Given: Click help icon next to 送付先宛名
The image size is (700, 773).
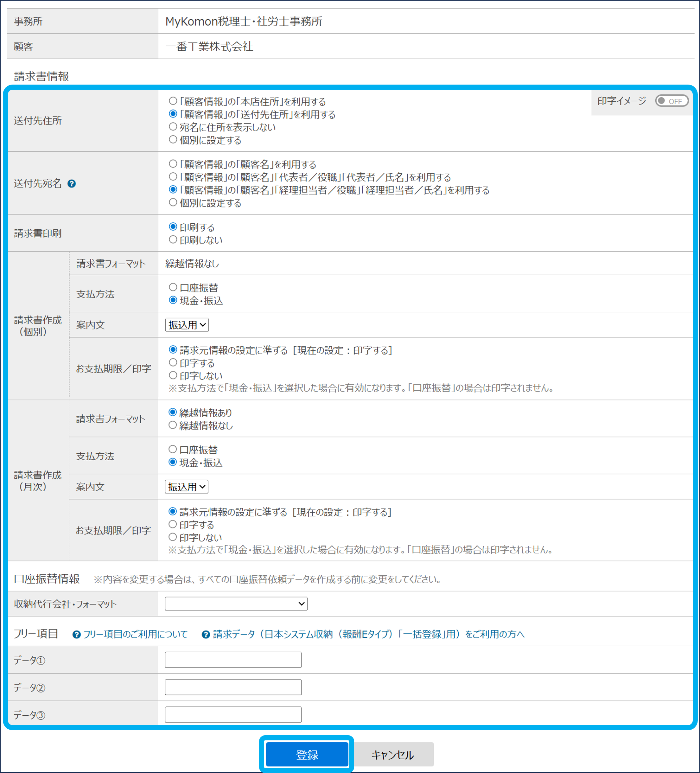Looking at the screenshot, I should (x=71, y=184).
